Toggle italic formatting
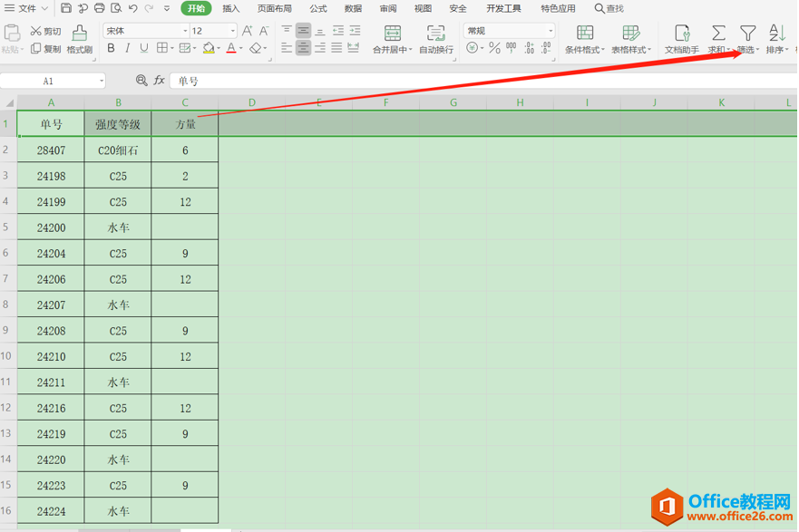Image resolution: width=799 pixels, height=532 pixels. tap(127, 48)
